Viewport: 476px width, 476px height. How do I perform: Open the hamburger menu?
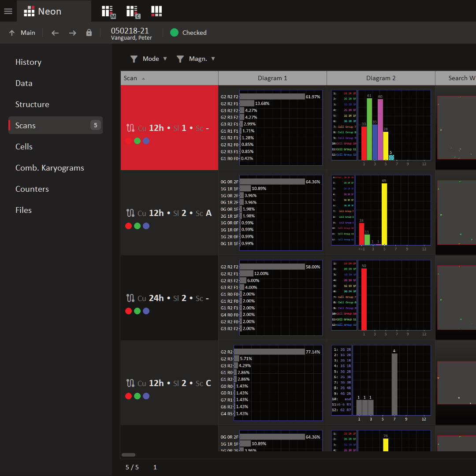tap(8, 11)
